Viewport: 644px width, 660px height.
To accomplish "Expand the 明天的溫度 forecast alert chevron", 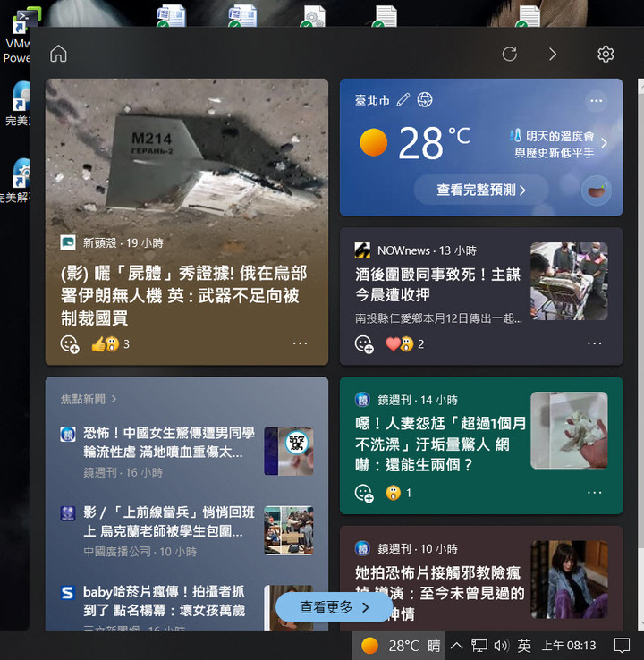I will 605,143.
